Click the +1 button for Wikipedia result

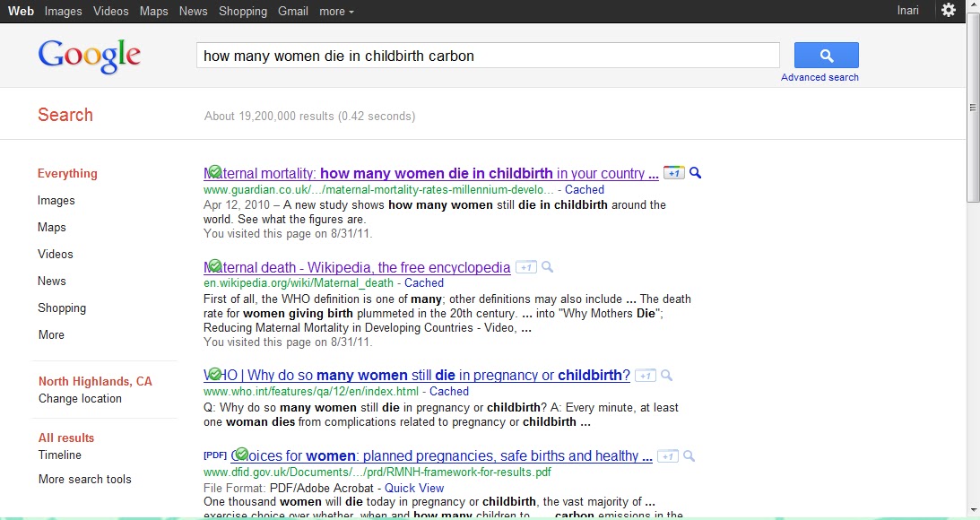pos(526,267)
